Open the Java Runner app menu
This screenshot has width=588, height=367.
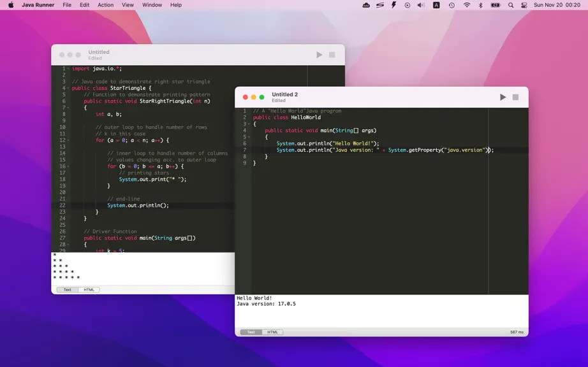click(38, 5)
